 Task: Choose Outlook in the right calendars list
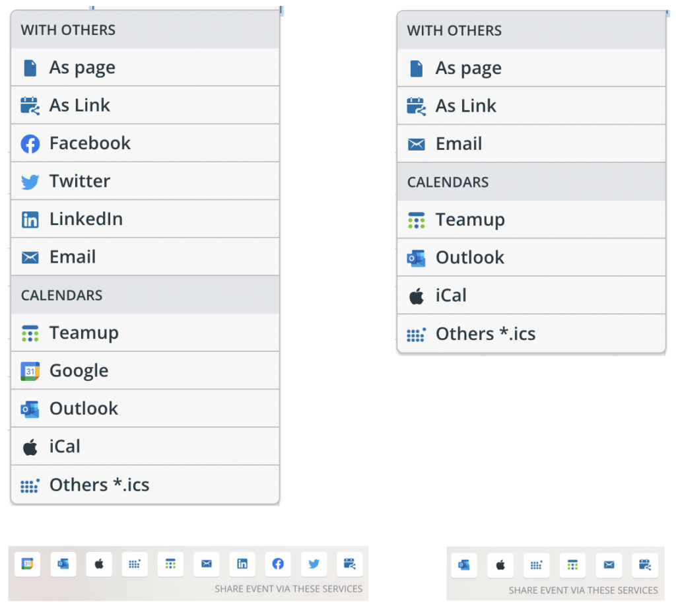click(x=531, y=257)
